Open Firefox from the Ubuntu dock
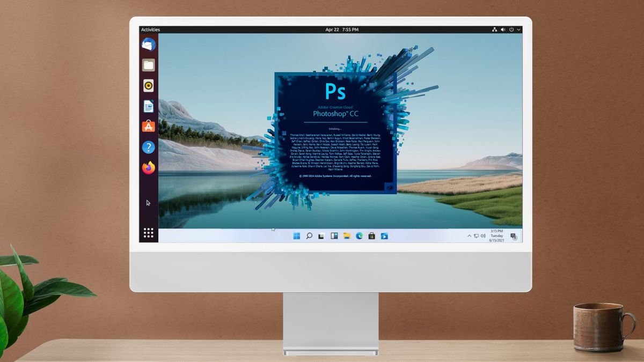The height and width of the screenshot is (362, 644). click(x=148, y=167)
